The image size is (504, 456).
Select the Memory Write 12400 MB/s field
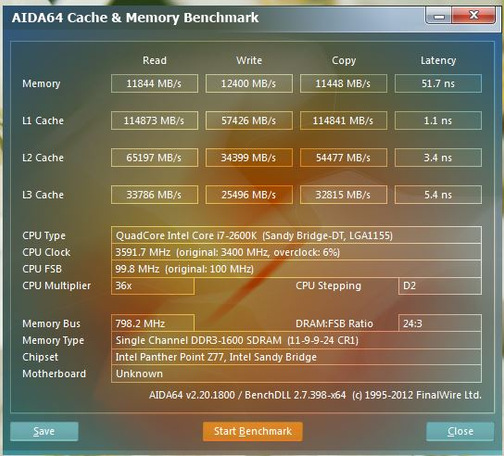249,83
